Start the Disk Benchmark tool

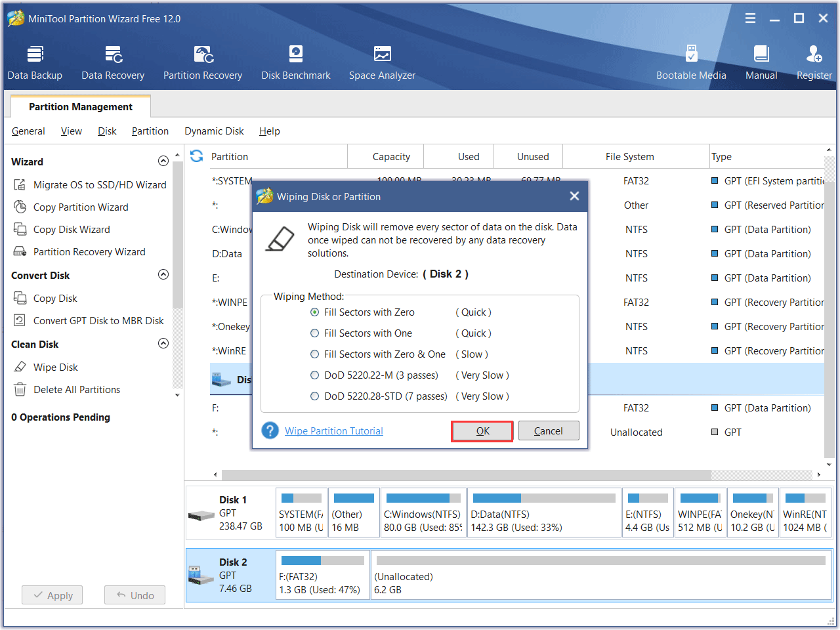(296, 63)
